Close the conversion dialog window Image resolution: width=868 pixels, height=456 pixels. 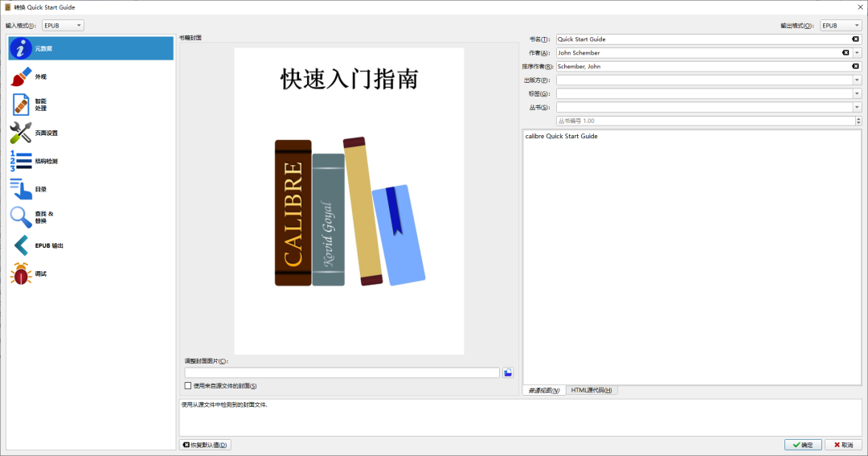tap(860, 7)
